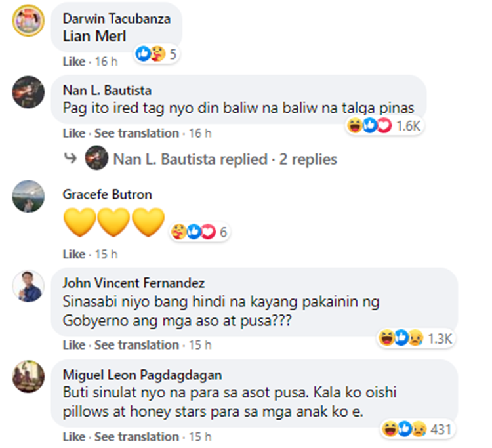The width and height of the screenshot is (492, 448).
Task: Click Miguel Leon Pagdagdagan's avatar
Action: tap(28, 377)
